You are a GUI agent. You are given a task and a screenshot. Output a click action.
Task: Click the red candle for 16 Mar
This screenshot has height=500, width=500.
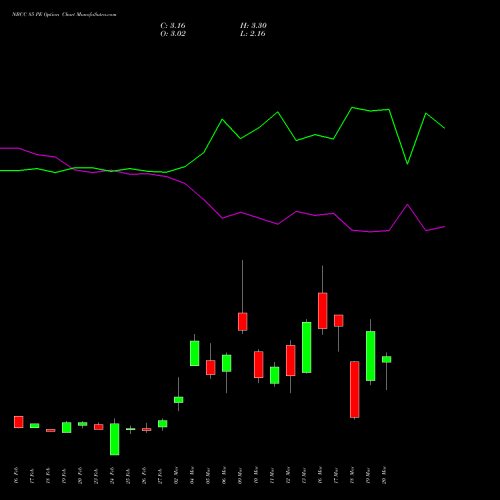click(x=323, y=311)
